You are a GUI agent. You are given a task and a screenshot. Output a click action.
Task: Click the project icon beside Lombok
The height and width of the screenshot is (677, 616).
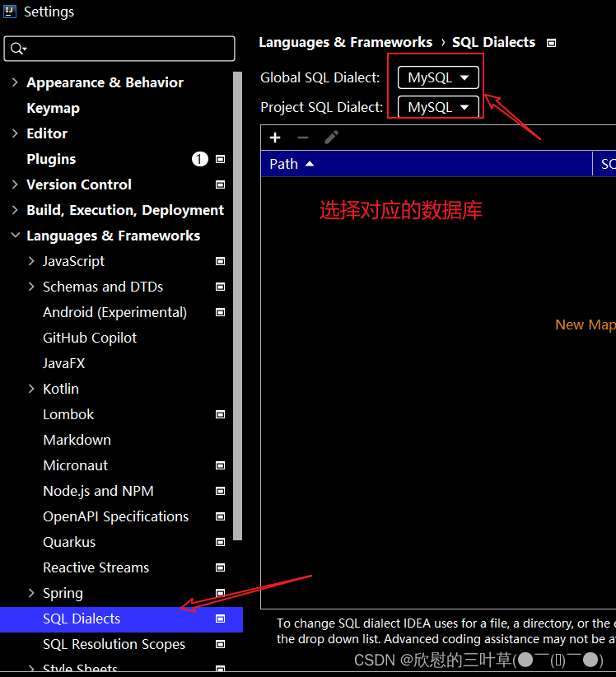(220, 414)
